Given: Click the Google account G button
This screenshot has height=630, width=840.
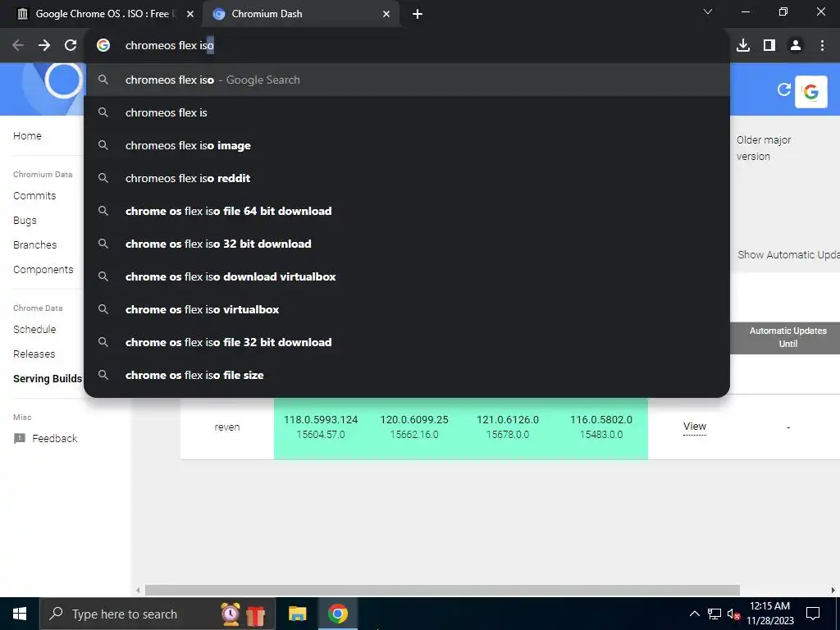Looking at the screenshot, I should [811, 92].
